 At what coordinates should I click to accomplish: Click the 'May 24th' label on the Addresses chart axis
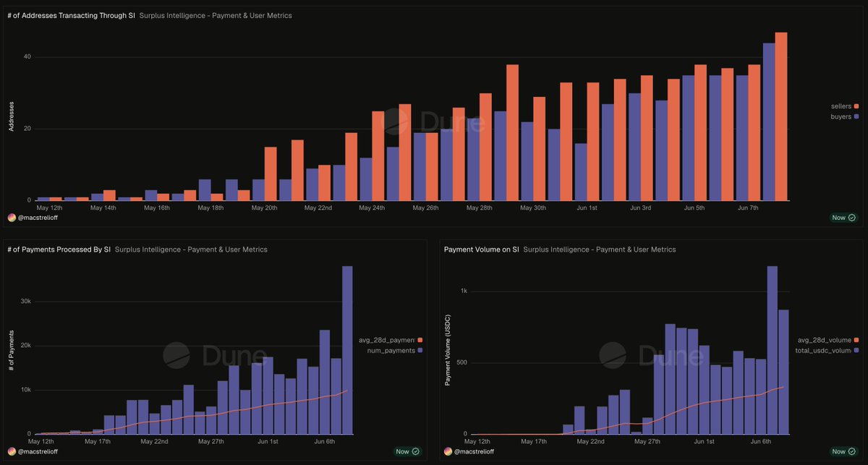373,208
